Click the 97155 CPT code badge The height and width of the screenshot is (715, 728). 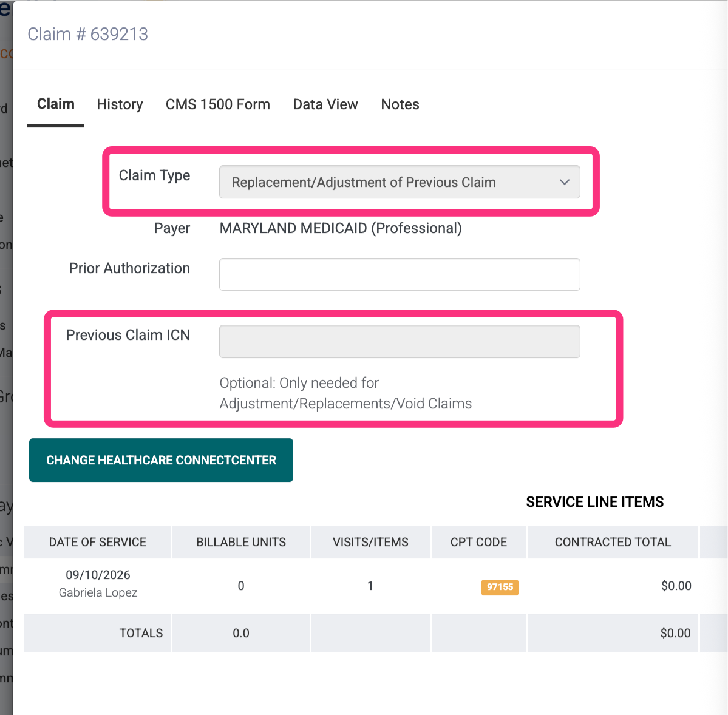tap(500, 587)
